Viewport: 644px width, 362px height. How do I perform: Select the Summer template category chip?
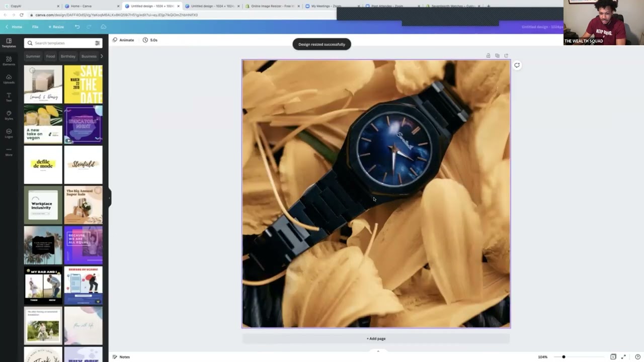coord(33,56)
